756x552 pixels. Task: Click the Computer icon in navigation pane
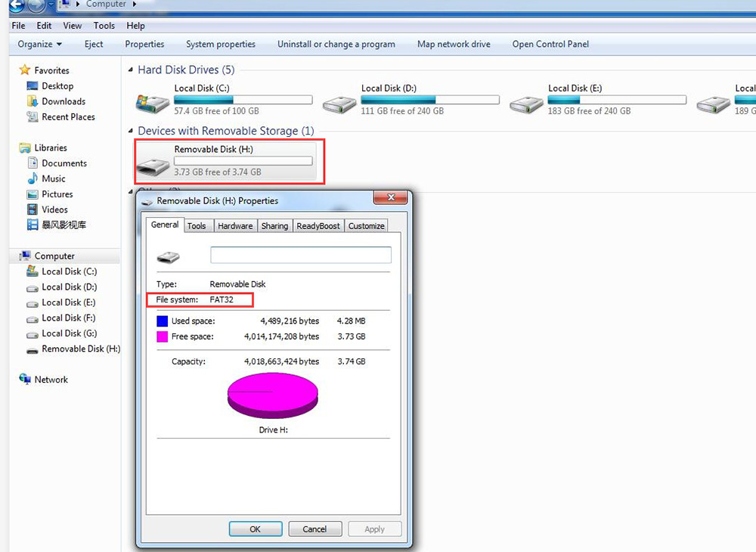(25, 256)
